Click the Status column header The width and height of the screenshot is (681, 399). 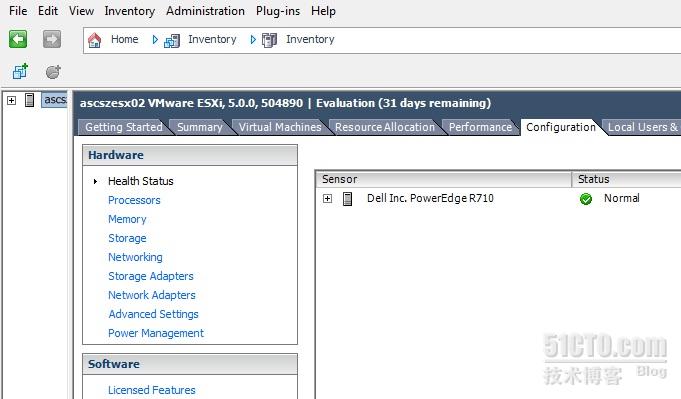click(x=626, y=179)
